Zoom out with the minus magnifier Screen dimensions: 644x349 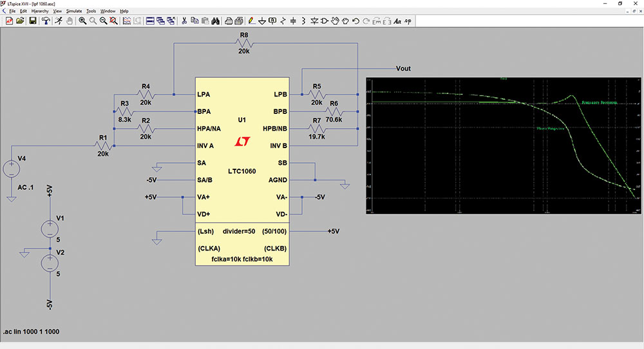tap(103, 21)
